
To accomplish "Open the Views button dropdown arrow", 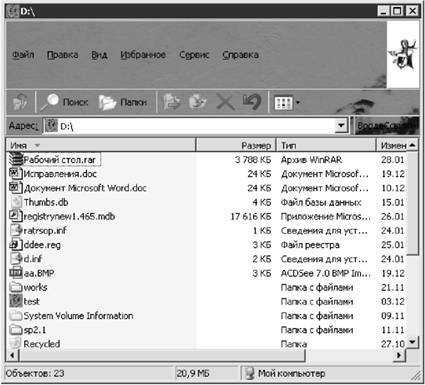I will point(298,102).
